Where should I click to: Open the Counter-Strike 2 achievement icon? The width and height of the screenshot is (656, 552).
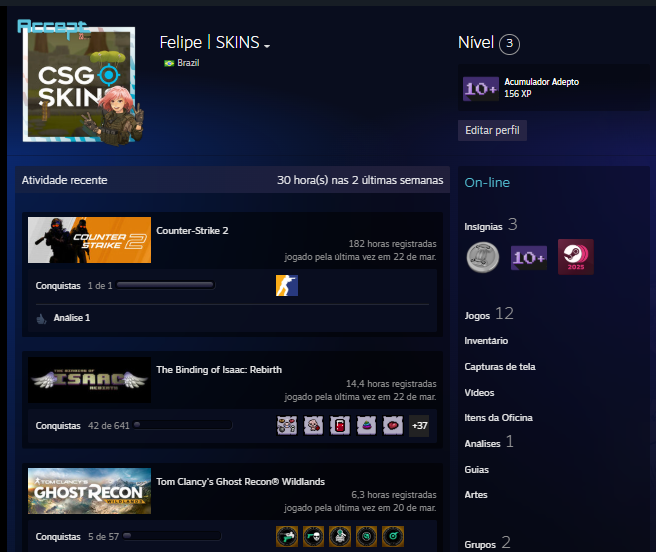click(287, 285)
